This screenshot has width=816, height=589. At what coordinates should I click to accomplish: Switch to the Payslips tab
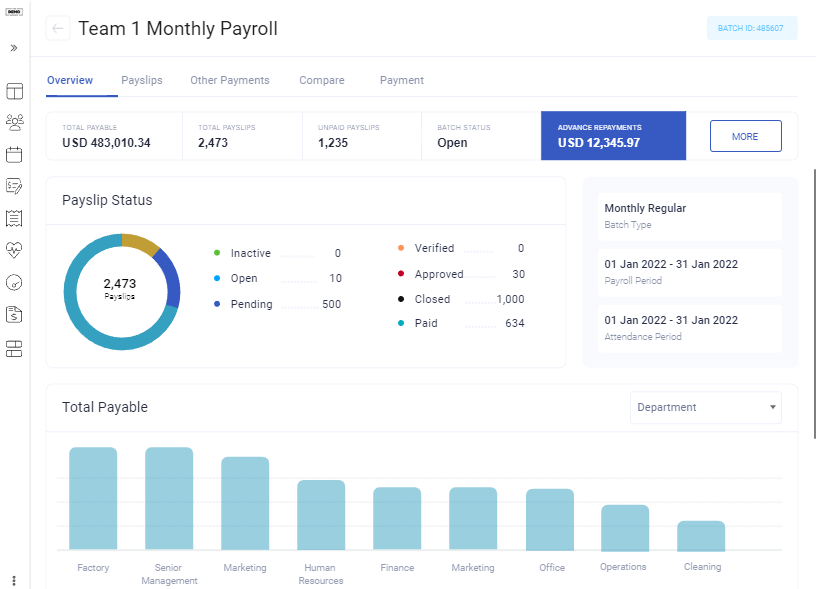coord(141,80)
